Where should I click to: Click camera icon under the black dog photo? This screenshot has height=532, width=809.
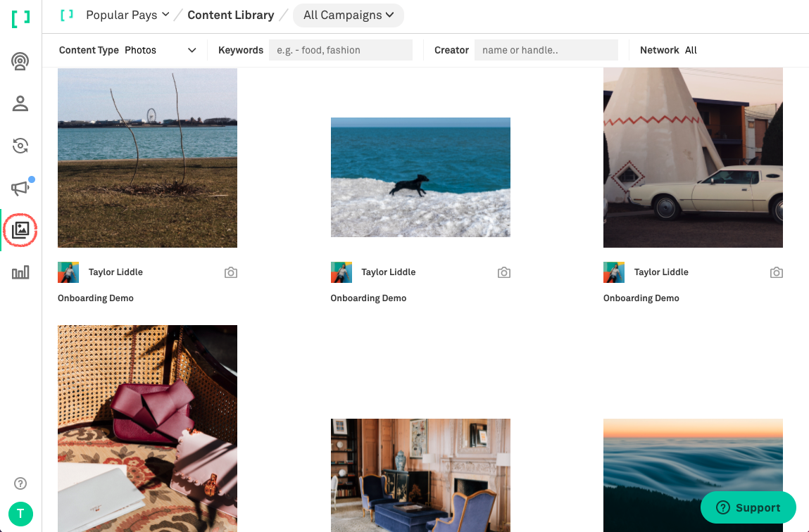point(503,272)
